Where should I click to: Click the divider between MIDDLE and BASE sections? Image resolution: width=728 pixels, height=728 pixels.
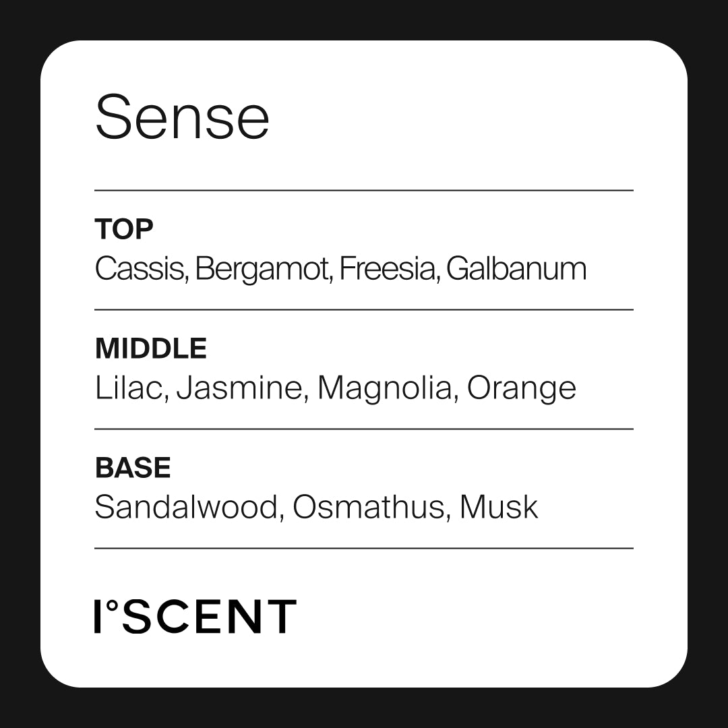coord(364,429)
